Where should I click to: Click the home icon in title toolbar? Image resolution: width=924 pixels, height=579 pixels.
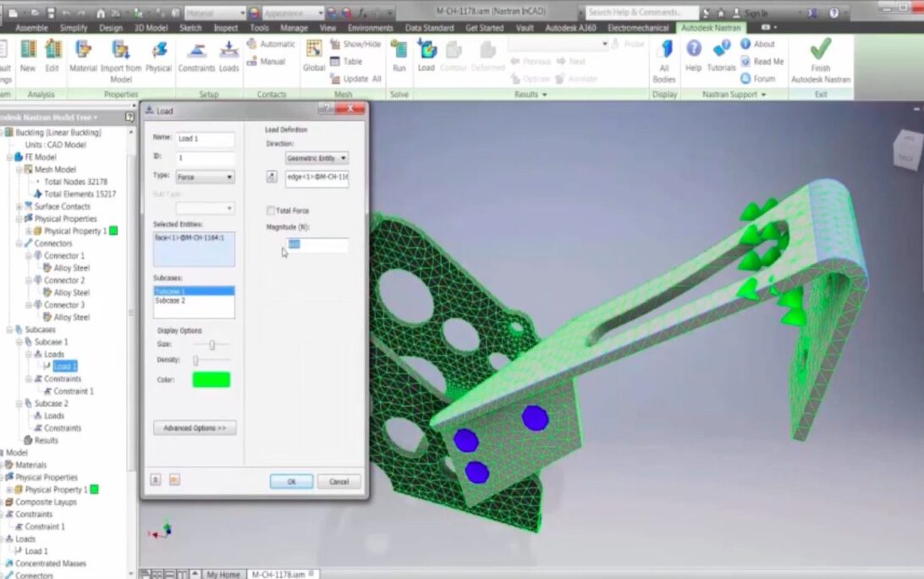click(x=101, y=13)
